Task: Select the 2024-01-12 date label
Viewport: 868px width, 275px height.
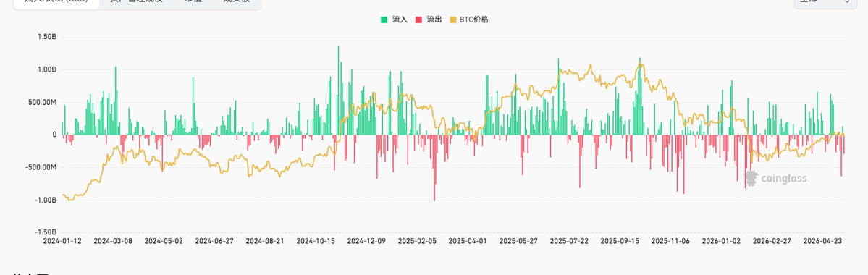Action: tap(62, 241)
